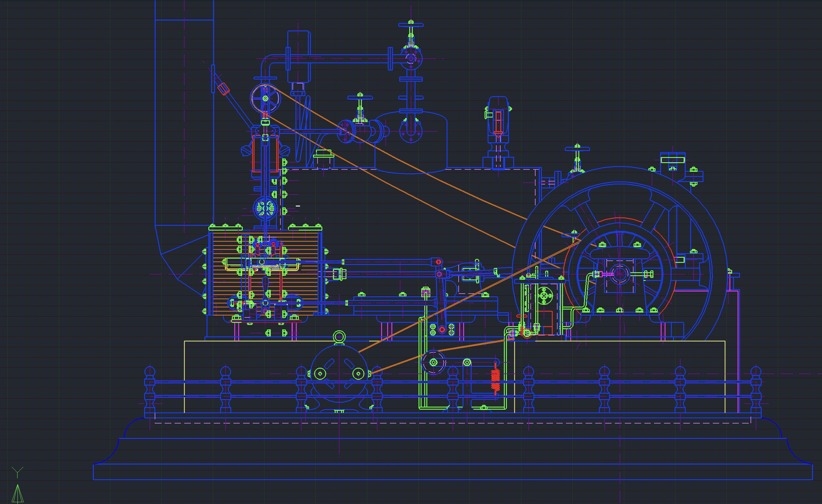Click the green rectangular cap above the flywheel guard

click(x=672, y=160)
